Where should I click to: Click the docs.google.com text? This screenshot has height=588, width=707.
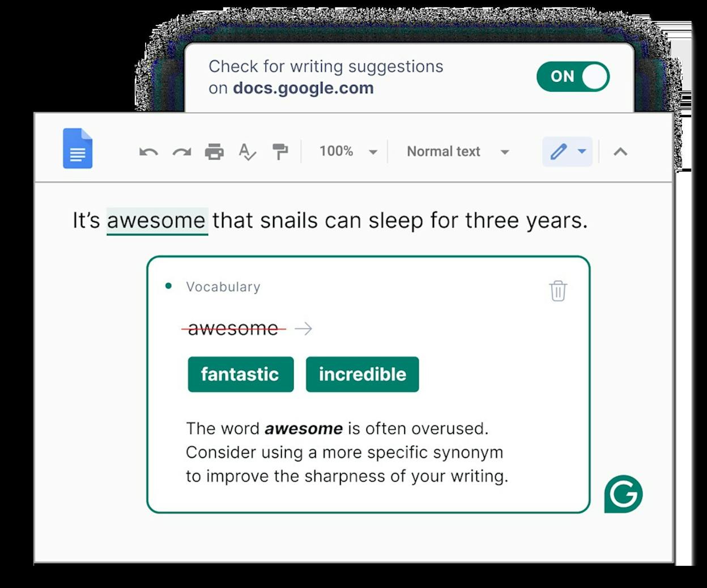coord(303,88)
